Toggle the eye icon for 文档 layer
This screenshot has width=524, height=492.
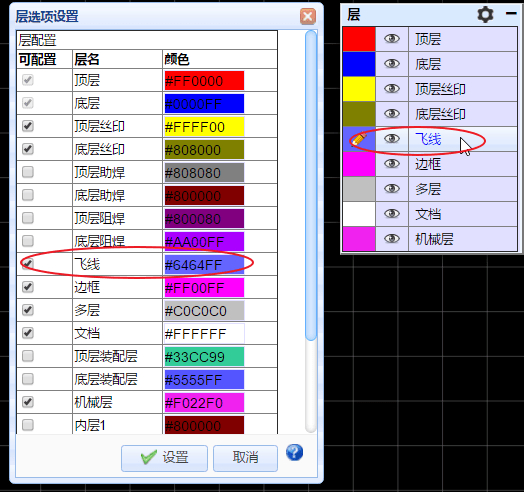pos(392,214)
